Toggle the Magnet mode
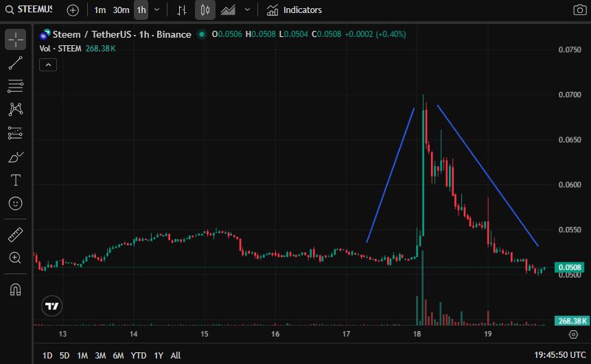 [x=16, y=290]
